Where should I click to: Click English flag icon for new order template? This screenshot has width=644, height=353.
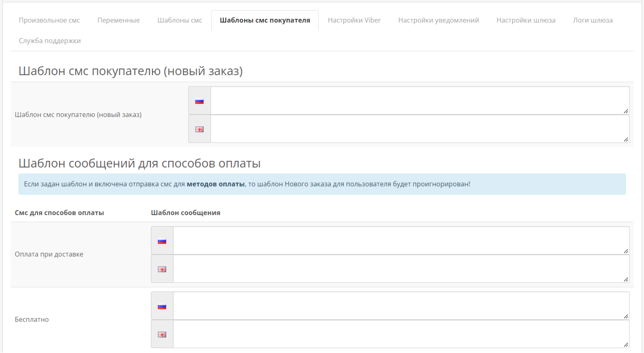point(199,129)
